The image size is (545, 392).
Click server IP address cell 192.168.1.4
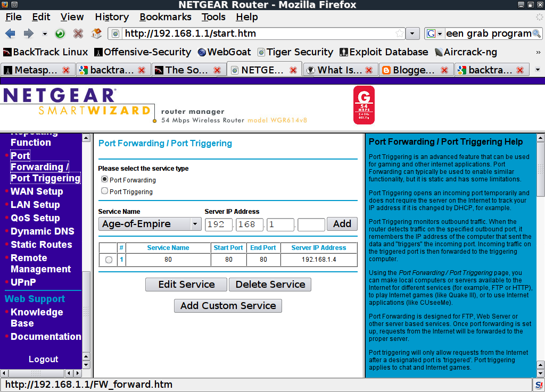[x=319, y=260]
